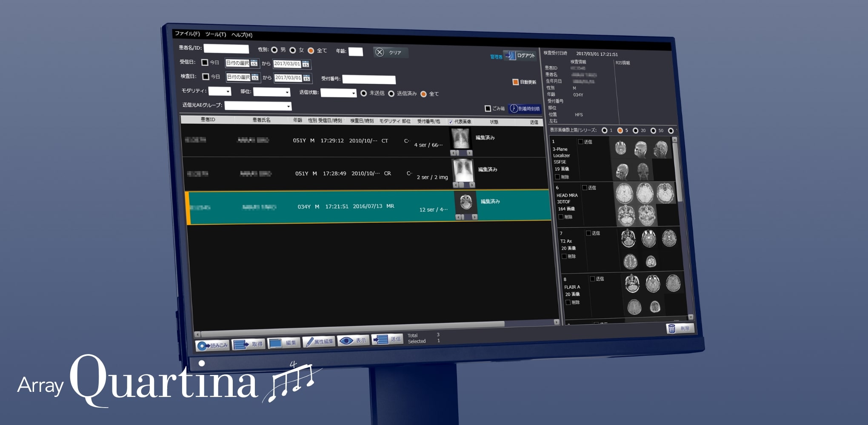Click previous-image arrow under CT row thumbnail
Image resolution: width=868 pixels, height=425 pixels.
453,153
